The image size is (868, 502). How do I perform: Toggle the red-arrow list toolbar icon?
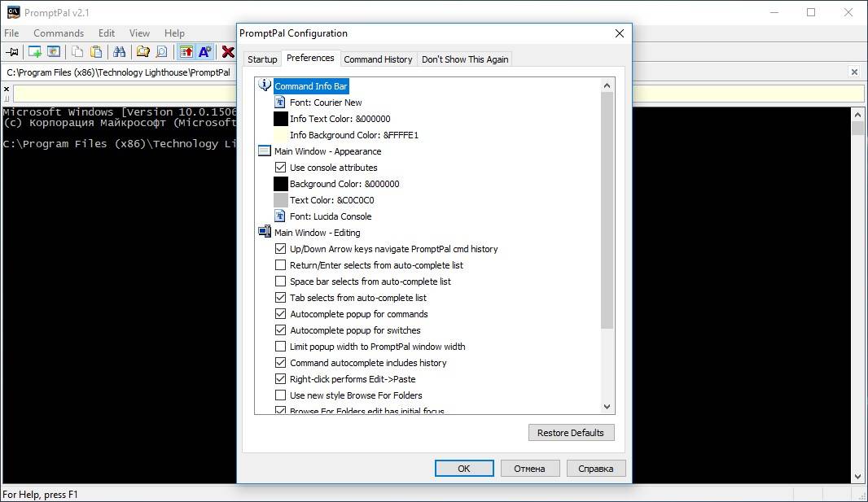click(x=186, y=52)
